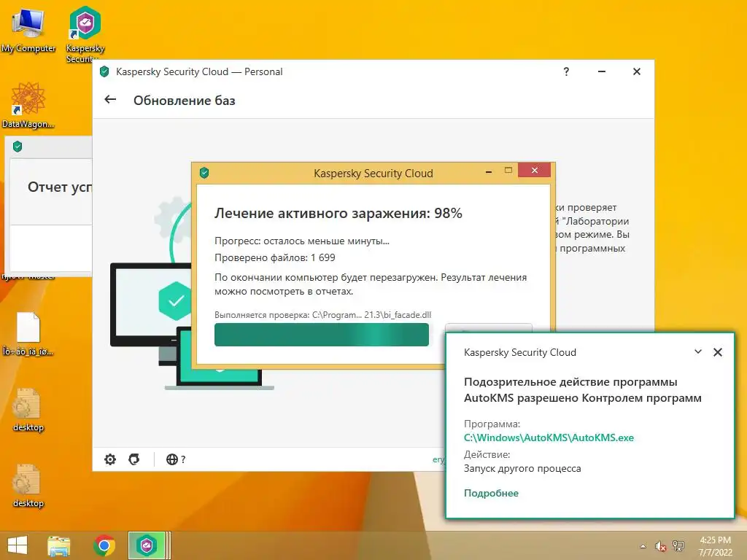Open My Computer desktop icon
Image resolution: width=747 pixels, height=560 pixels.
[x=28, y=29]
